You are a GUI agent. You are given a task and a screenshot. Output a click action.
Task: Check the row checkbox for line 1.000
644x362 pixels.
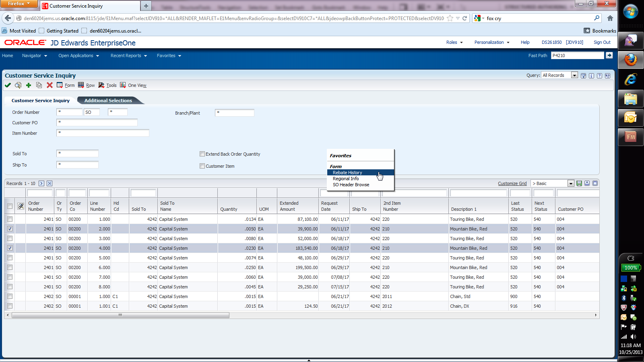click(10, 219)
